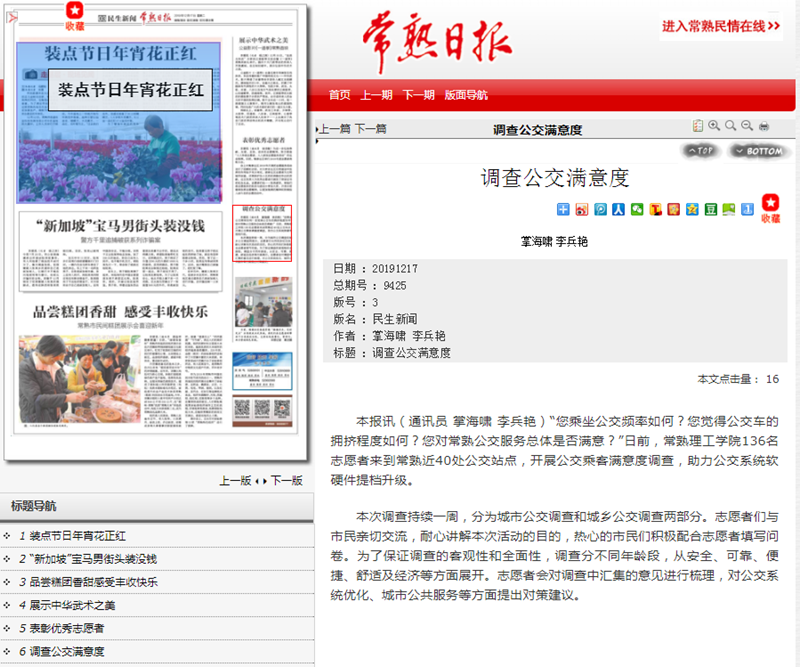The height and width of the screenshot is (667, 800).
Task: Jump to article top with TOP button
Action: pyautogui.click(x=701, y=151)
